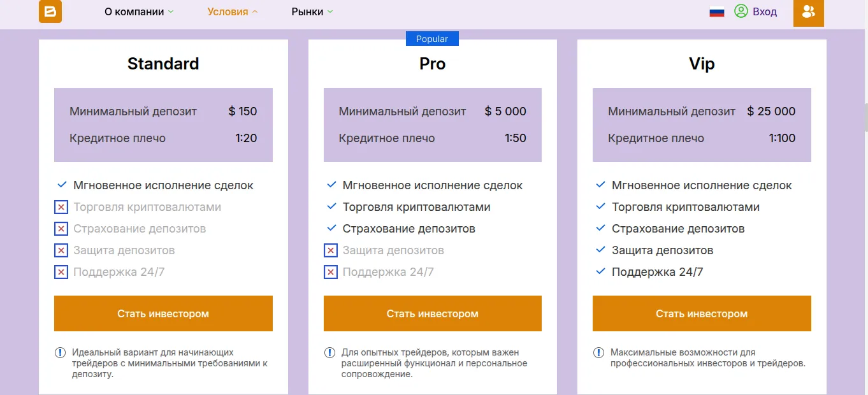Click Standard's checkmark for Мгновенное исполнение сделок
This screenshot has height=395, width=868.
62,185
